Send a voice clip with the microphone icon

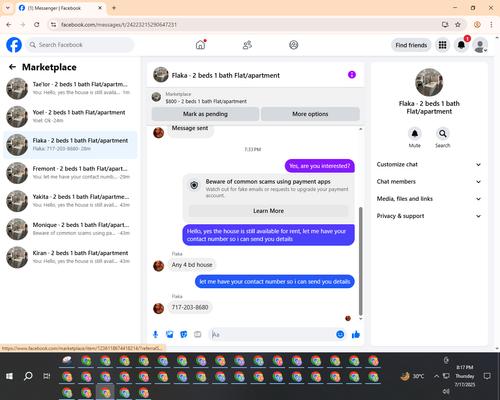pos(155,334)
